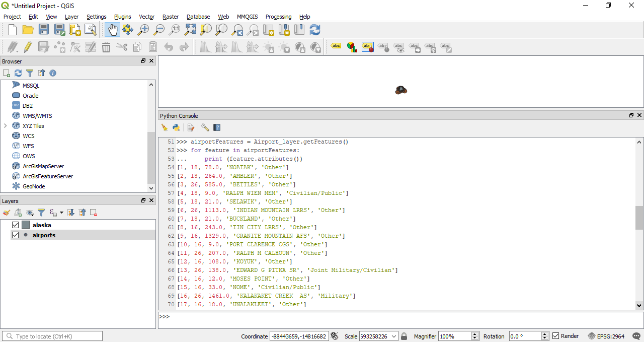This screenshot has width=644, height=342.
Task: Uncheck the airports layer visibility checkbox
Action: click(x=15, y=235)
